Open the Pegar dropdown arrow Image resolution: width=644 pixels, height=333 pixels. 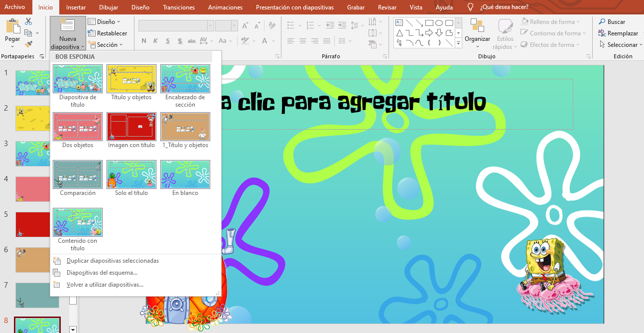(x=11, y=47)
